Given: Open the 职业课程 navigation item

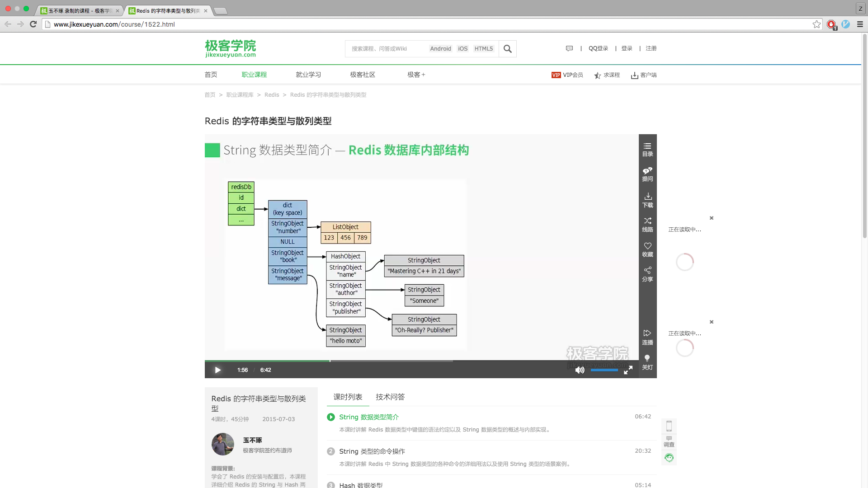Looking at the screenshot, I should pyautogui.click(x=254, y=75).
